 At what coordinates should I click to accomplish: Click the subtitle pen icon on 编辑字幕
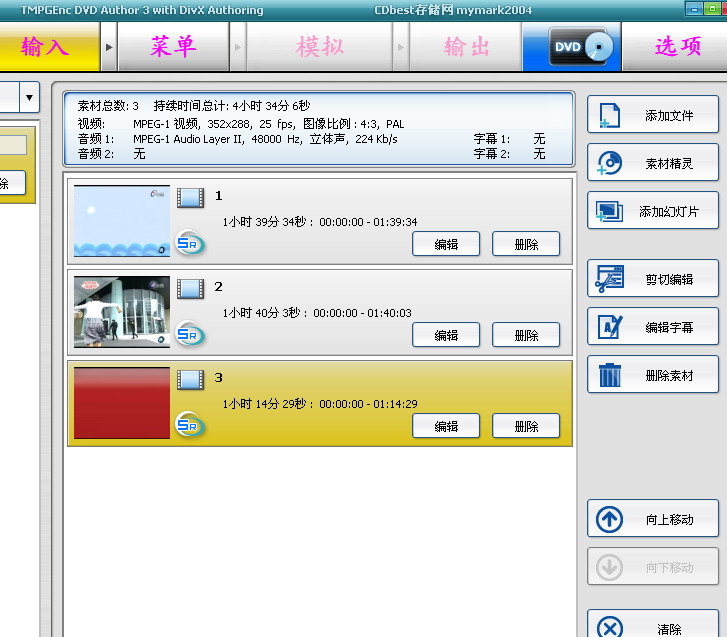(x=609, y=327)
